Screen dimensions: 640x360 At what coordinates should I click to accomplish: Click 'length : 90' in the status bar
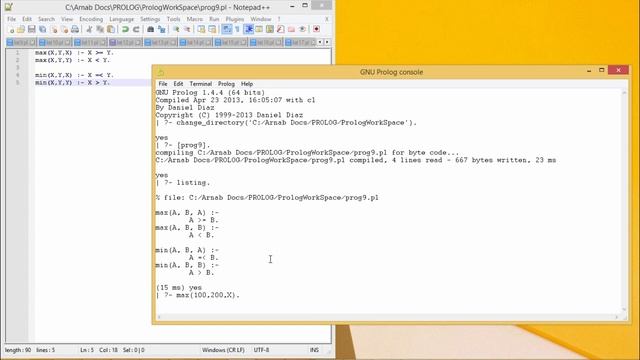18,350
